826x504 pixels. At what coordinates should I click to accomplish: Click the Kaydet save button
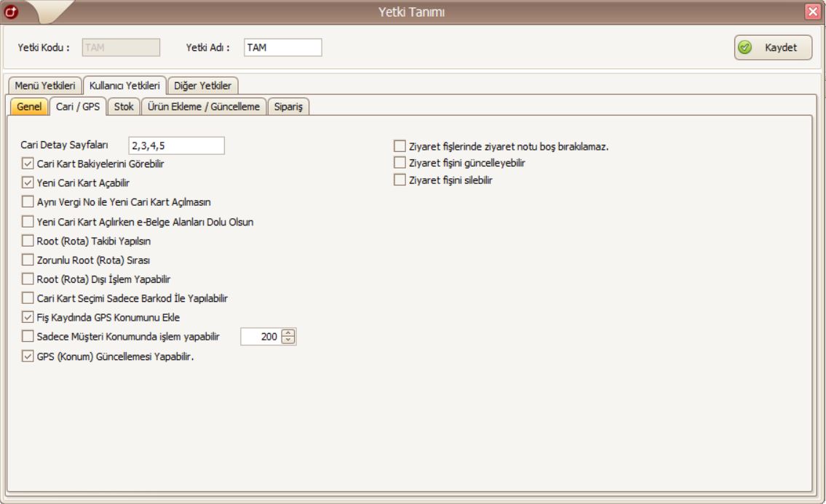click(772, 48)
